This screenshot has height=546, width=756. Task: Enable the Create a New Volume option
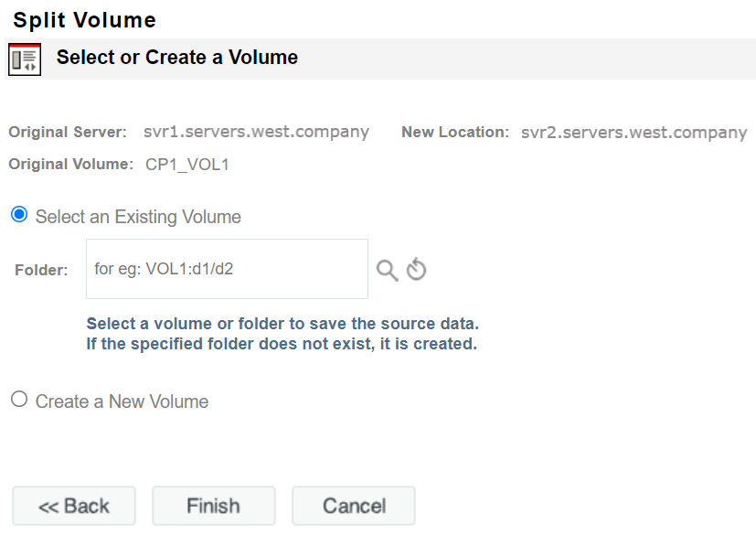(x=19, y=400)
